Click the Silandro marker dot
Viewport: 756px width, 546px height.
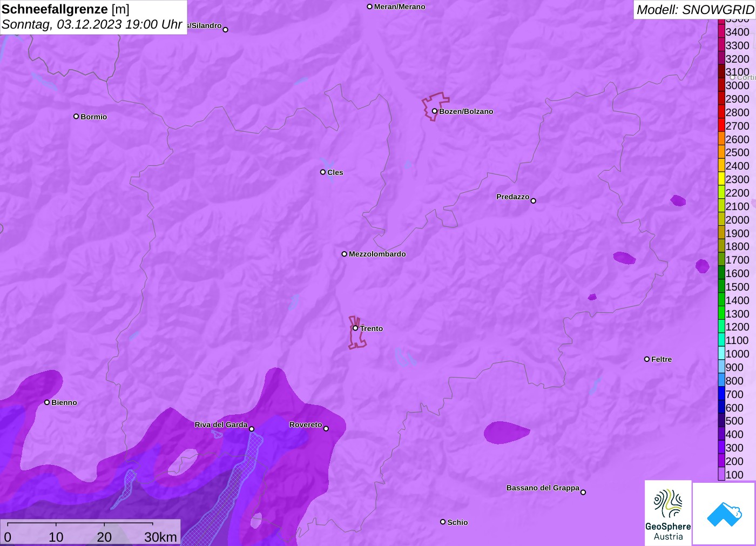tap(226, 30)
